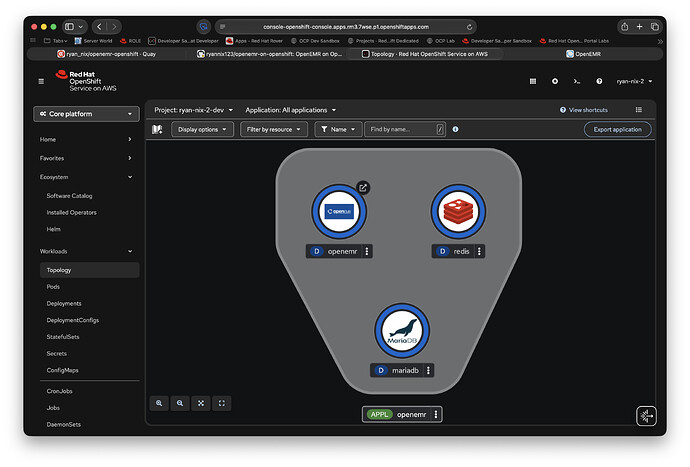Reload the page in Safari
690x467 pixels.
pos(470,27)
